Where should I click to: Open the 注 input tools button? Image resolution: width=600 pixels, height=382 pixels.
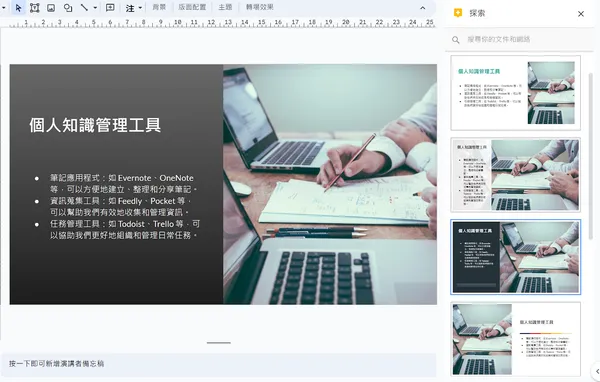(x=130, y=8)
